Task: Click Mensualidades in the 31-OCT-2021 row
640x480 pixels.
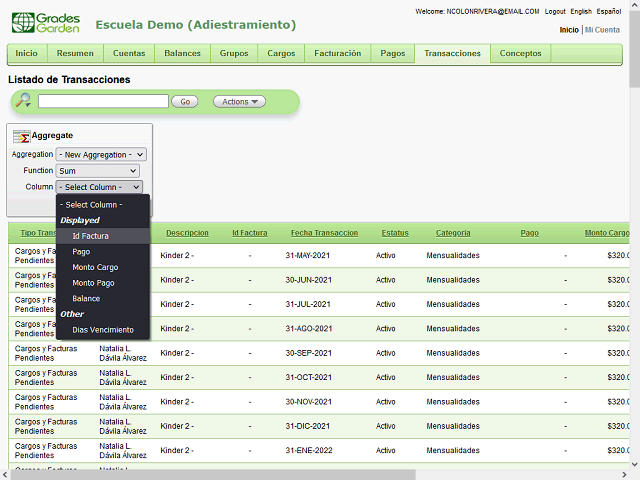Action: pyautogui.click(x=453, y=378)
